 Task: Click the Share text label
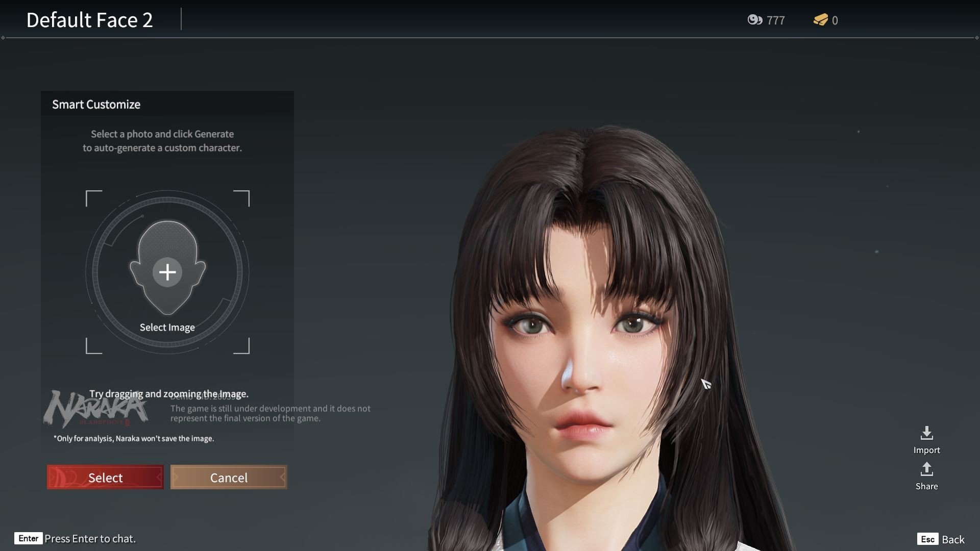[926, 486]
